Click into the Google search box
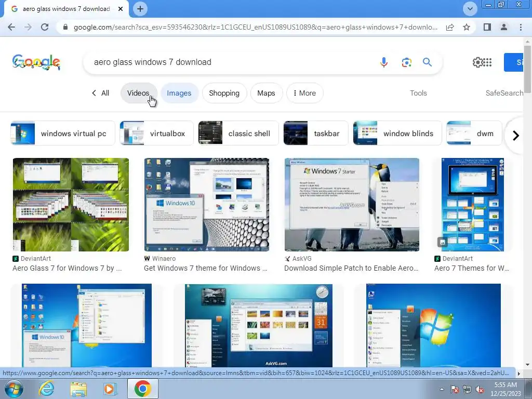Viewport: 532px width, 399px height. click(231, 62)
